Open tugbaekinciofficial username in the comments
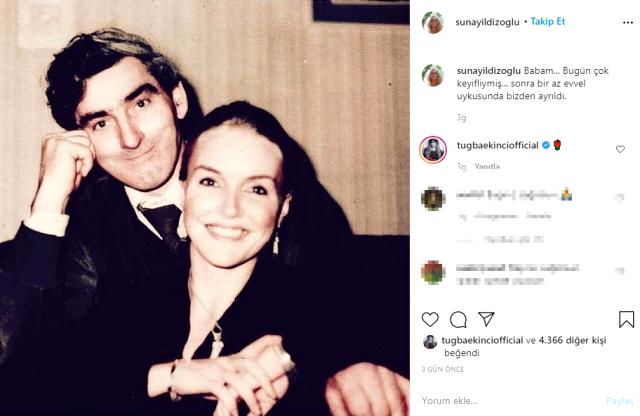 pyautogui.click(x=498, y=145)
